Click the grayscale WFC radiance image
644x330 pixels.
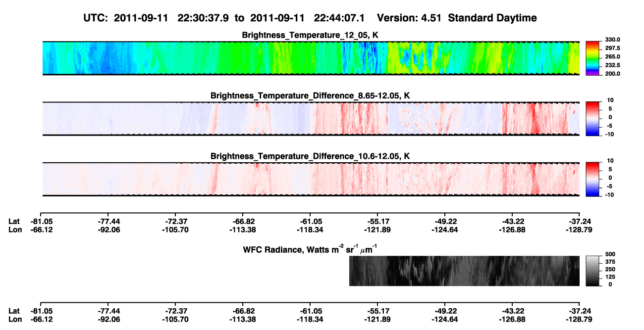464,271
